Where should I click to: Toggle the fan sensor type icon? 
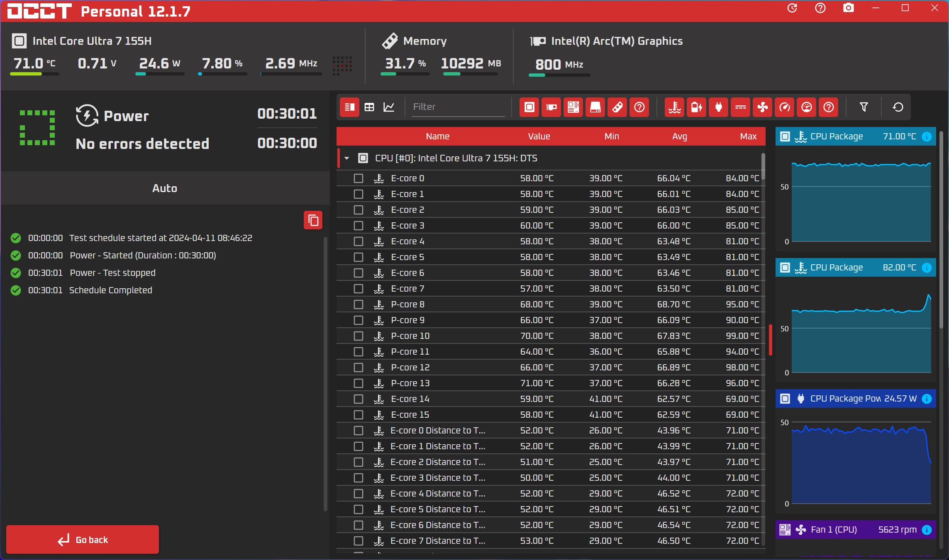[x=763, y=107]
